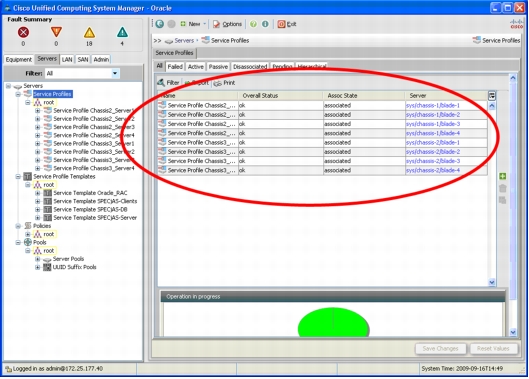Open the Options toolbar item

click(x=227, y=24)
